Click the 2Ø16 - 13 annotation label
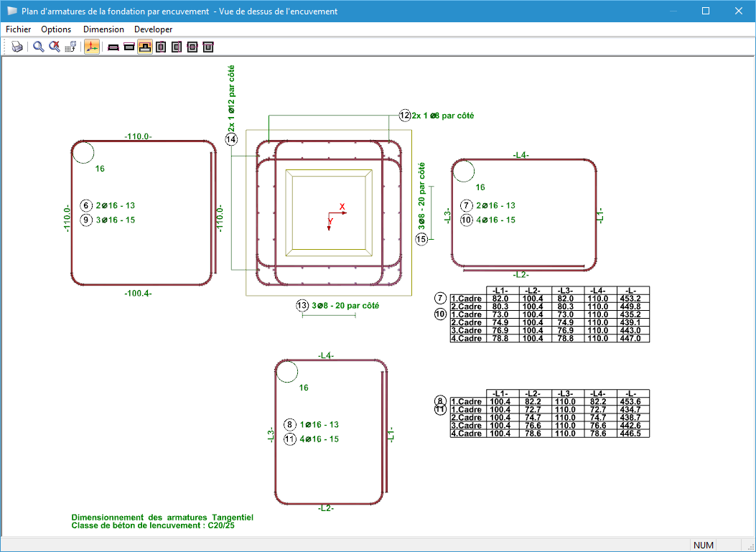756x552 pixels. click(x=113, y=205)
